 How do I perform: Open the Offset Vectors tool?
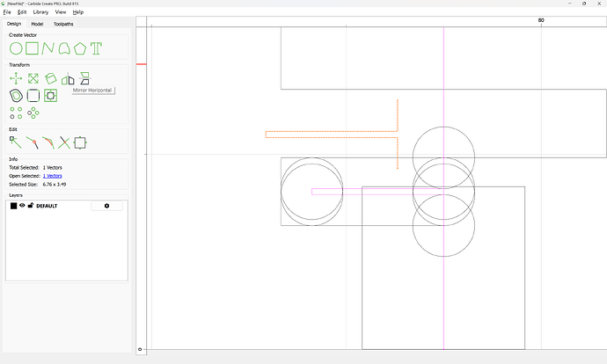pos(16,96)
